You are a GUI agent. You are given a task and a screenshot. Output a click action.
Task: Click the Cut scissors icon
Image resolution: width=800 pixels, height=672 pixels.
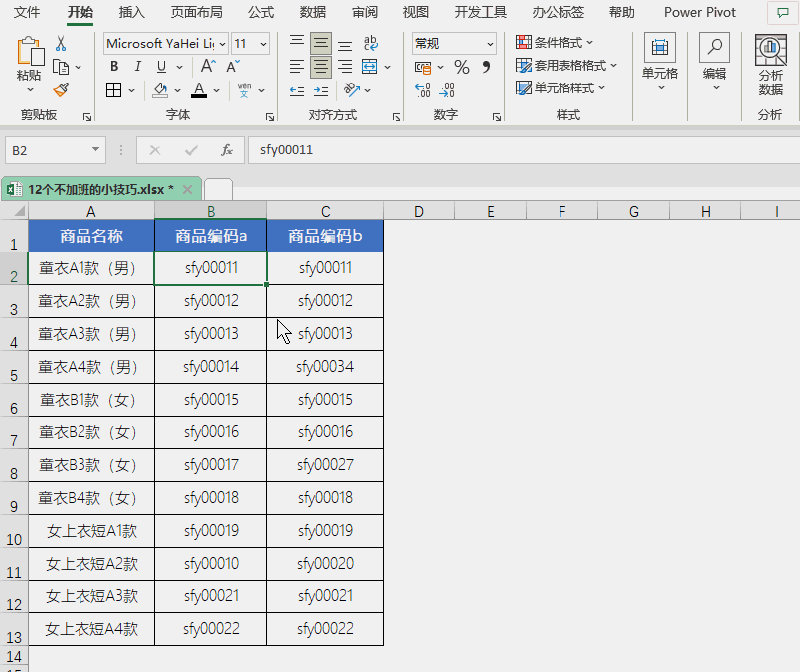coord(61,44)
